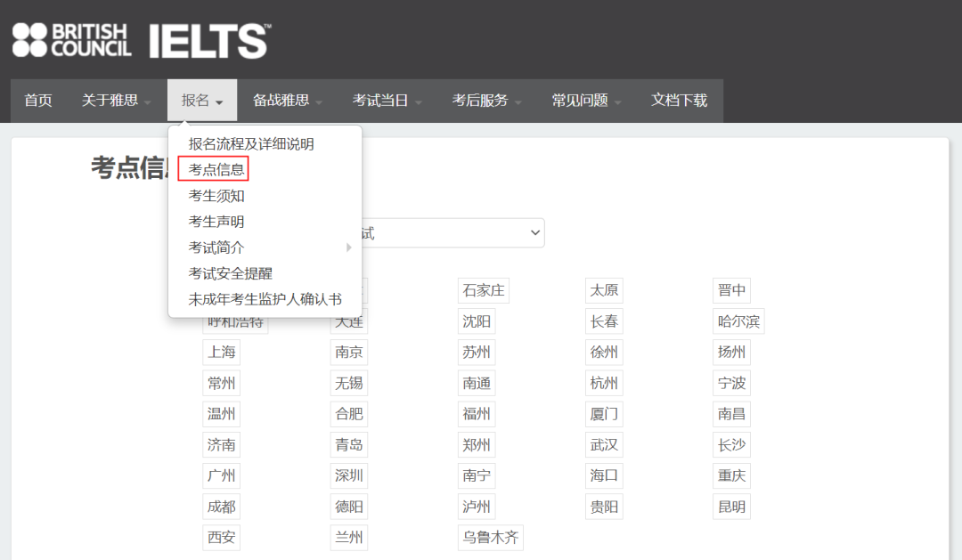Image resolution: width=962 pixels, height=560 pixels.
Task: Choose the 杭州 test city
Action: pos(604,384)
